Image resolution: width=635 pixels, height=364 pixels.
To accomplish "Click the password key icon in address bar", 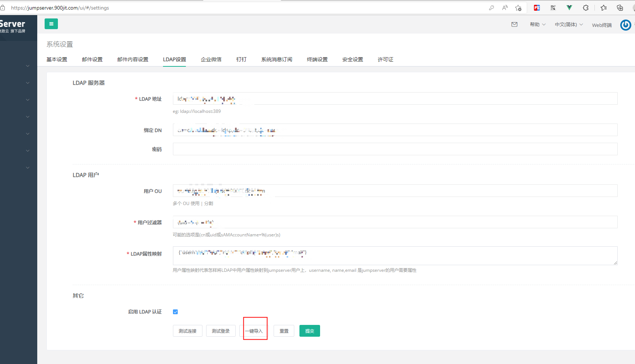I will pyautogui.click(x=492, y=8).
